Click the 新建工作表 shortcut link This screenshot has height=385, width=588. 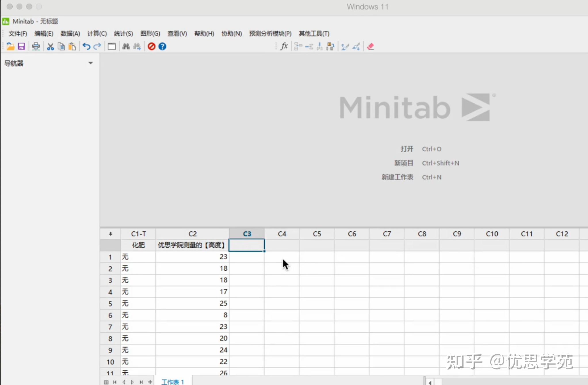click(397, 177)
